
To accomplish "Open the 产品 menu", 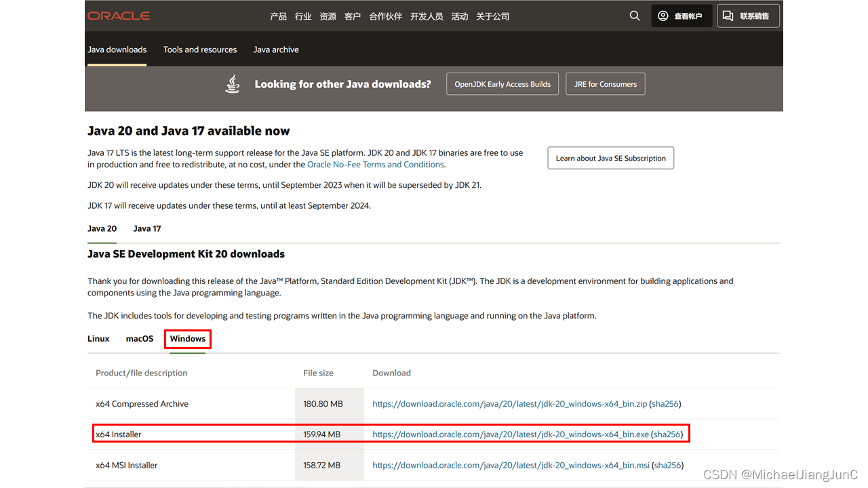I will click(278, 16).
